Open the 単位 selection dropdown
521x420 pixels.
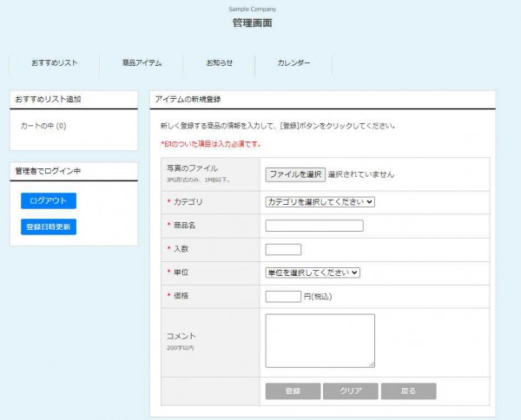(x=313, y=272)
